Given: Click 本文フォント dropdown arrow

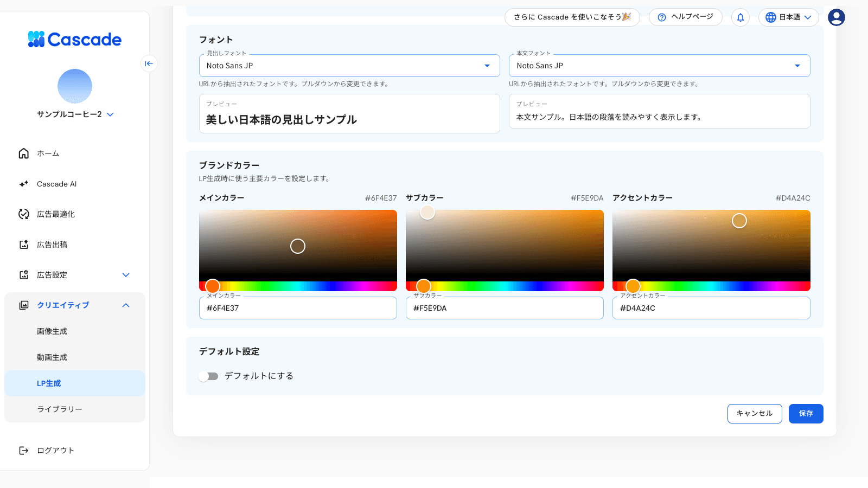Looking at the screenshot, I should click(x=797, y=66).
